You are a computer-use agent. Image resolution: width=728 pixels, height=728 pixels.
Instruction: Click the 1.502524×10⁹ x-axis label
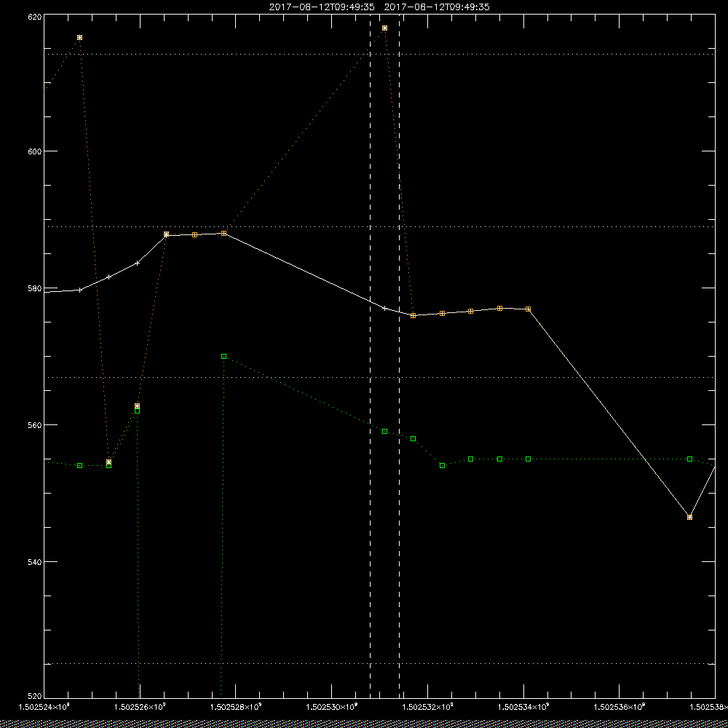click(x=44, y=707)
